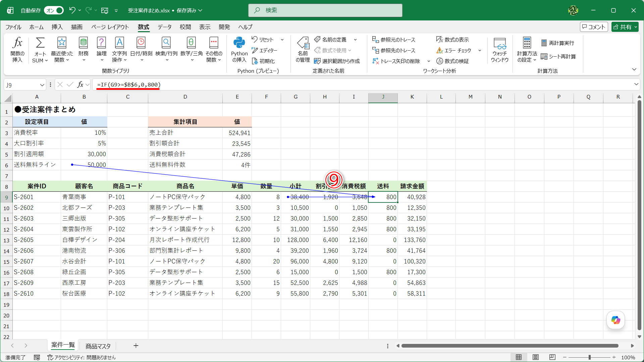Open 最近使った関数 star icon
This screenshot has width=644, height=362.
[x=62, y=43]
